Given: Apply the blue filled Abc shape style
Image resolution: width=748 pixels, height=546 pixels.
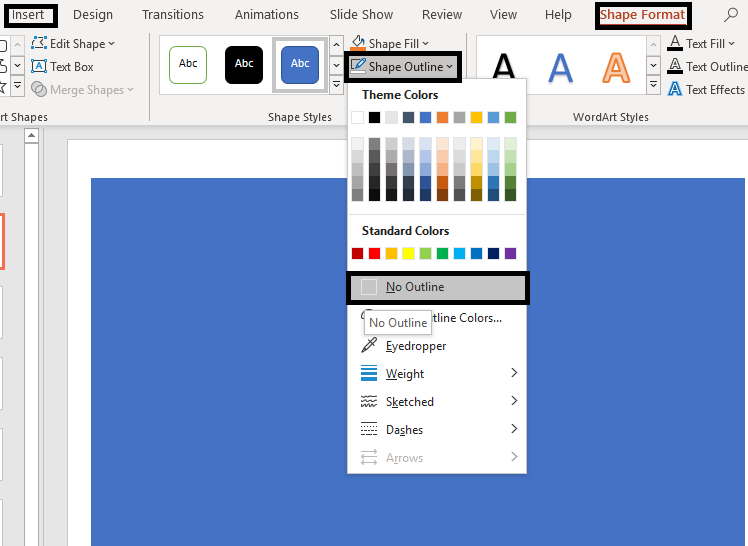Looking at the screenshot, I should [x=300, y=65].
